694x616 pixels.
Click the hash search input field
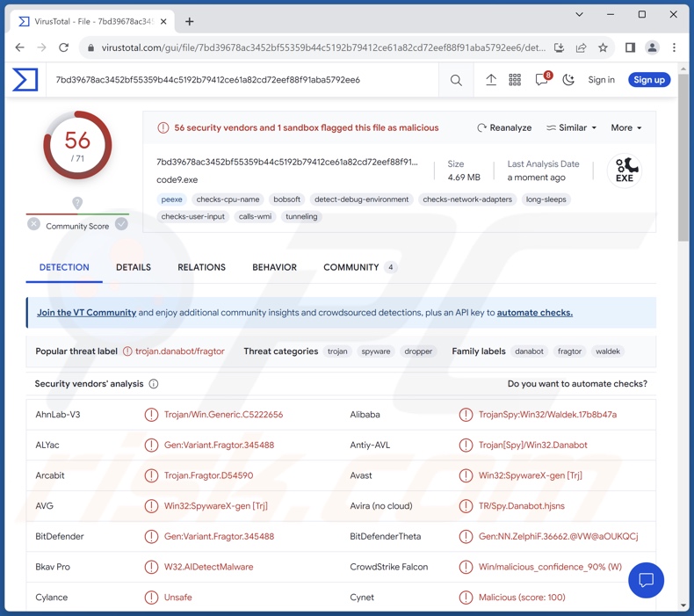click(242, 80)
